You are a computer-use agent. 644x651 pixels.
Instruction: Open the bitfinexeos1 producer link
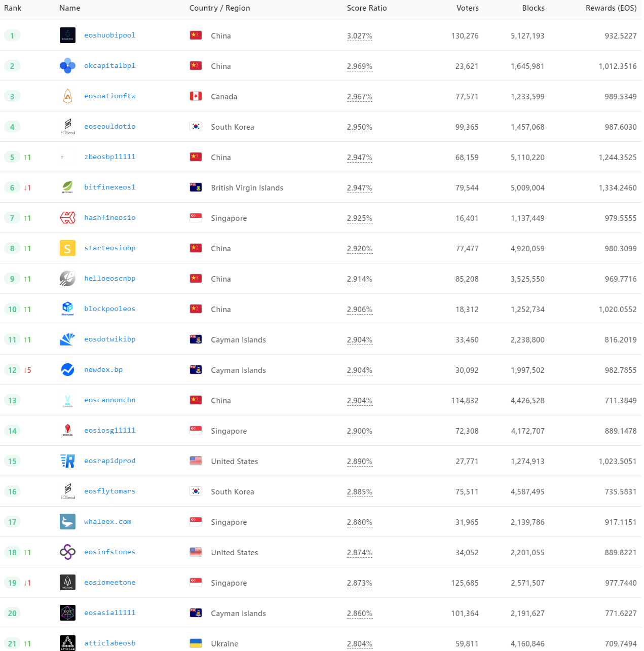110,187
